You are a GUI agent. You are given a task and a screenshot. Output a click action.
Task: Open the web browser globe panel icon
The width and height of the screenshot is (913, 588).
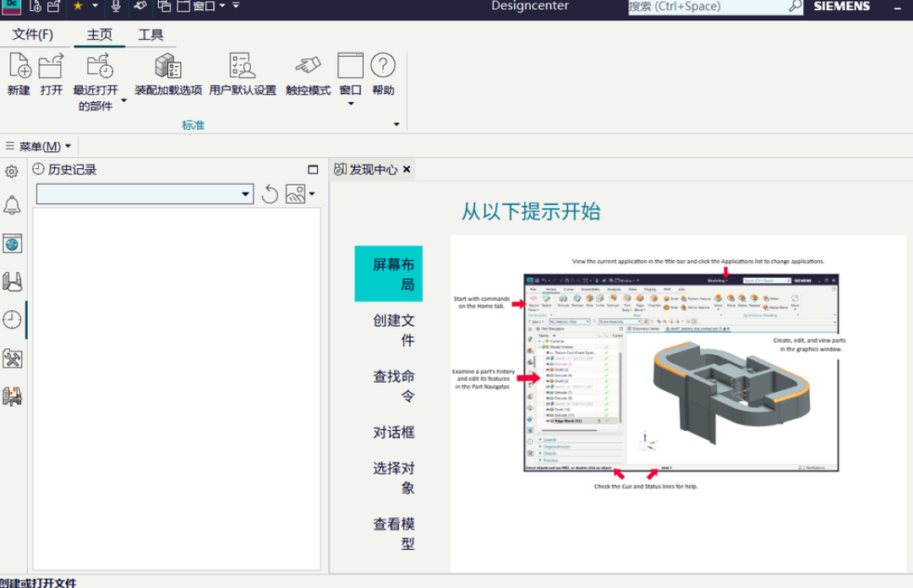click(12, 243)
